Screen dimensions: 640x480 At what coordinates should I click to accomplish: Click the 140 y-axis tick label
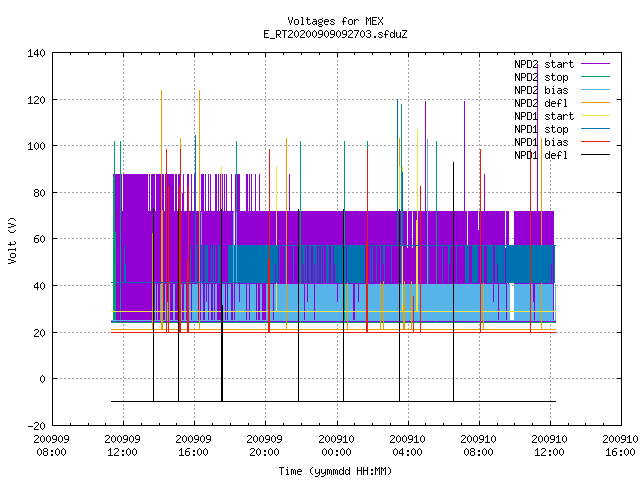pyautogui.click(x=36, y=53)
